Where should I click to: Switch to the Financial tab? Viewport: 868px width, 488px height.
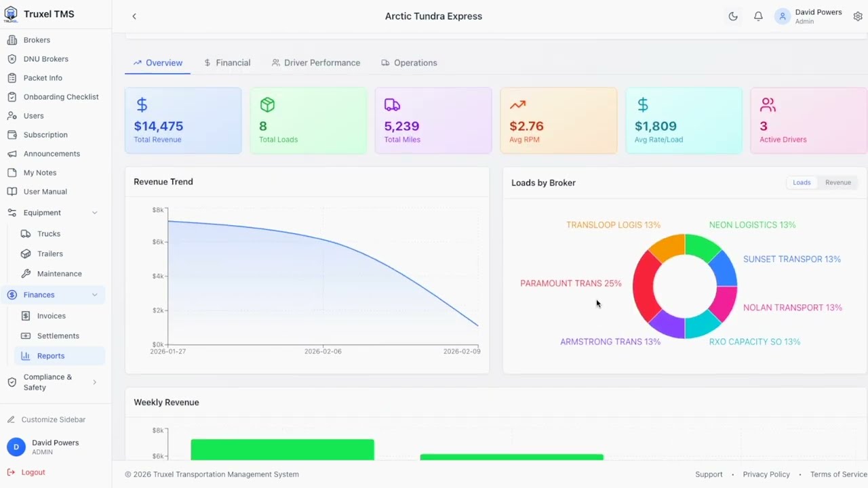pos(227,63)
